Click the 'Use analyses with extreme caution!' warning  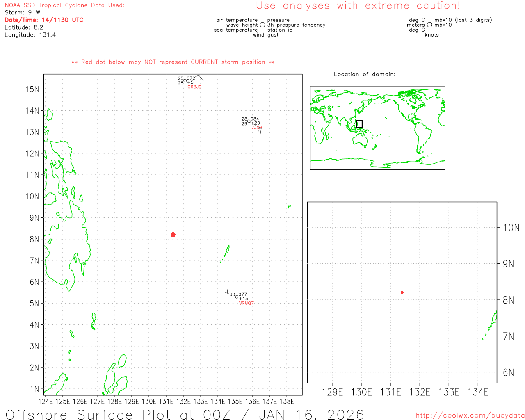click(358, 6)
